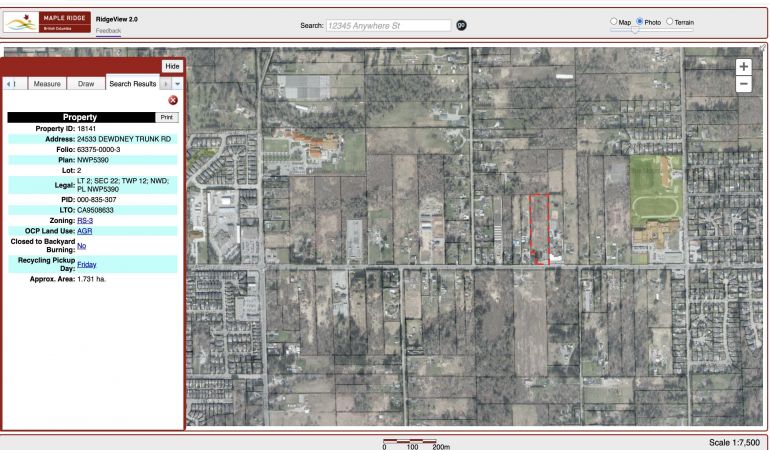Click the go button beside search box
The image size is (770, 450).
pos(461,24)
